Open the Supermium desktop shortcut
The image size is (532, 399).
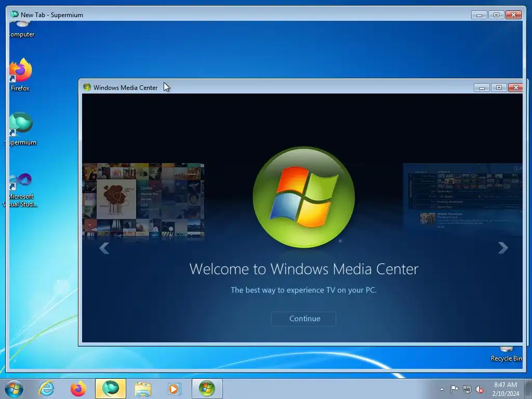tap(21, 129)
